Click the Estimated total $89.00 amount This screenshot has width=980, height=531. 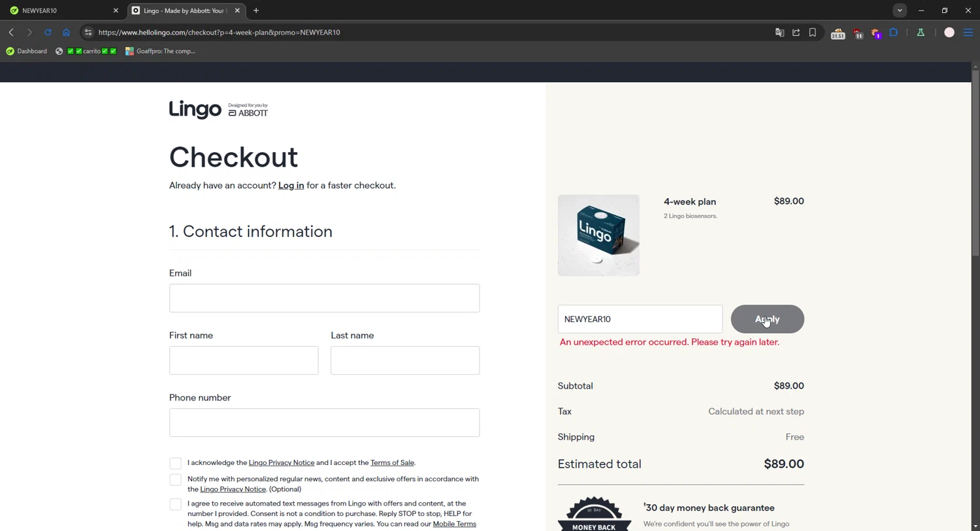click(x=784, y=464)
